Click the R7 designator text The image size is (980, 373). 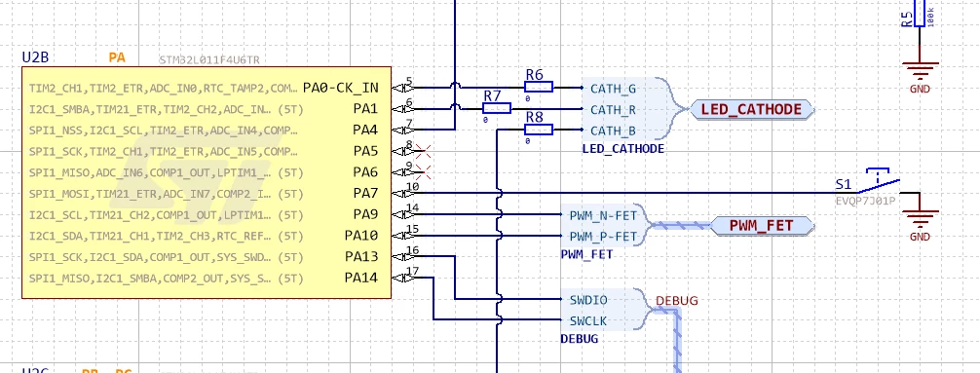tap(493, 96)
